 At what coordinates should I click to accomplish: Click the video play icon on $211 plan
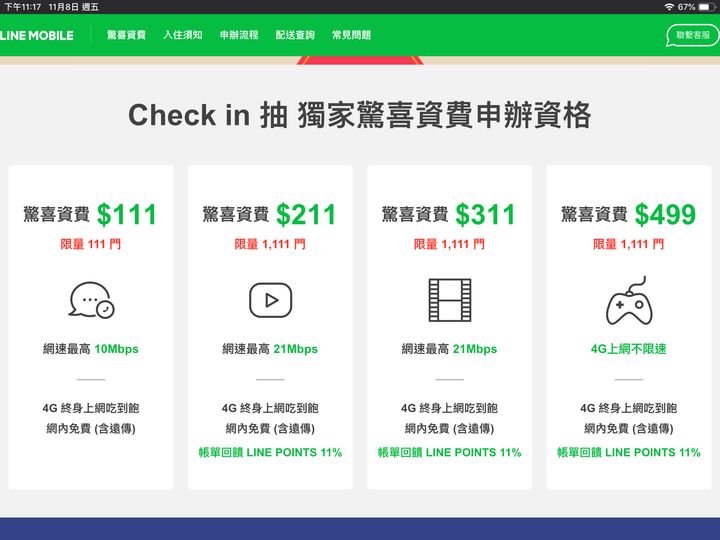(270, 300)
